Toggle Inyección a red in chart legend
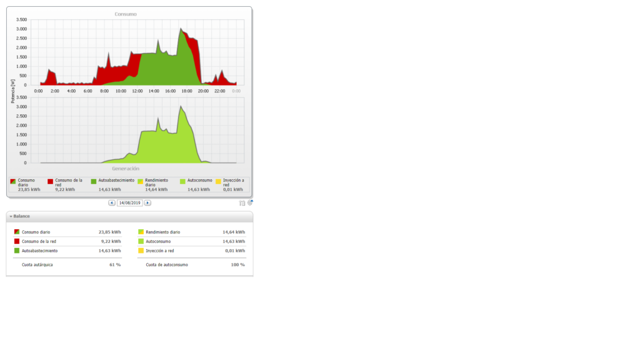This screenshot has height=364, width=640. click(x=217, y=181)
